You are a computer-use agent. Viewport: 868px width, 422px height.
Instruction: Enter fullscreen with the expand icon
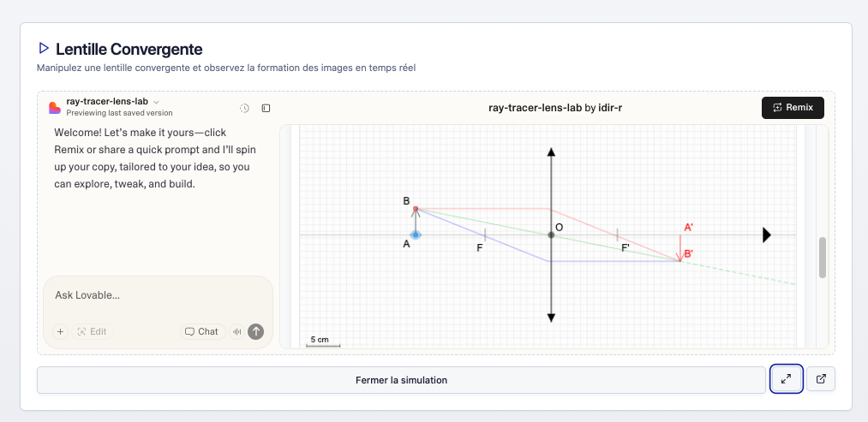pos(786,379)
